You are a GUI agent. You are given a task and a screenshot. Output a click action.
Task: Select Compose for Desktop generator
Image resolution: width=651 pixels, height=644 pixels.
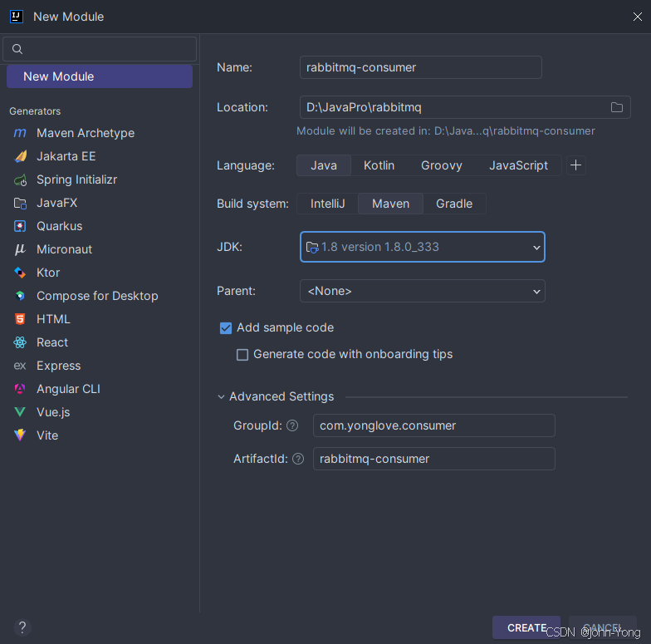pos(100,296)
